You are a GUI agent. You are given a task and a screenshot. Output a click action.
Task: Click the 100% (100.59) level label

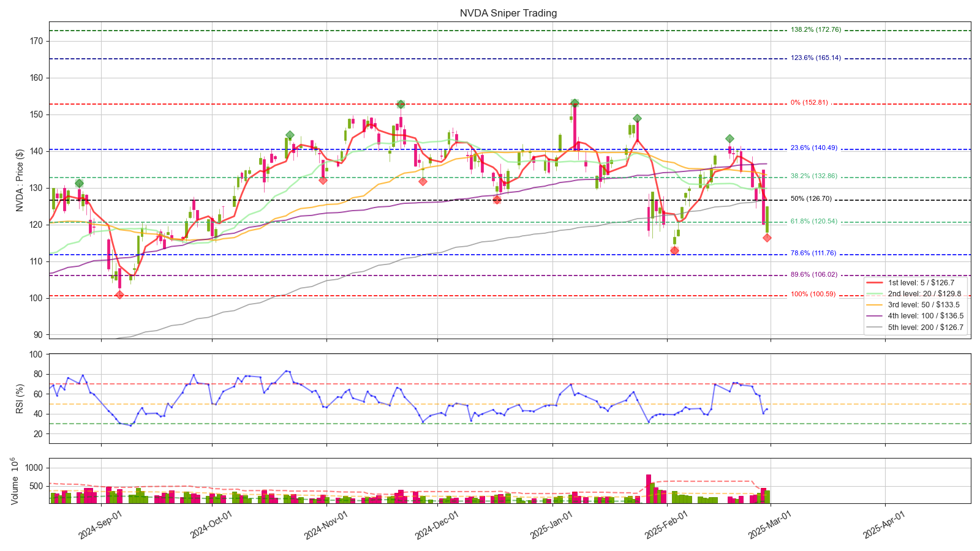point(813,294)
